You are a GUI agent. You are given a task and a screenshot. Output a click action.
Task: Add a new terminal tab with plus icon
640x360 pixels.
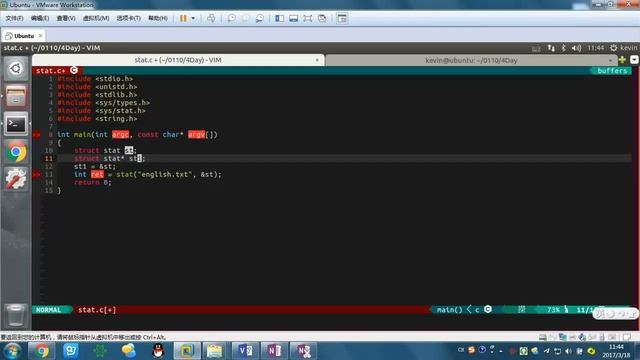[x=622, y=60]
